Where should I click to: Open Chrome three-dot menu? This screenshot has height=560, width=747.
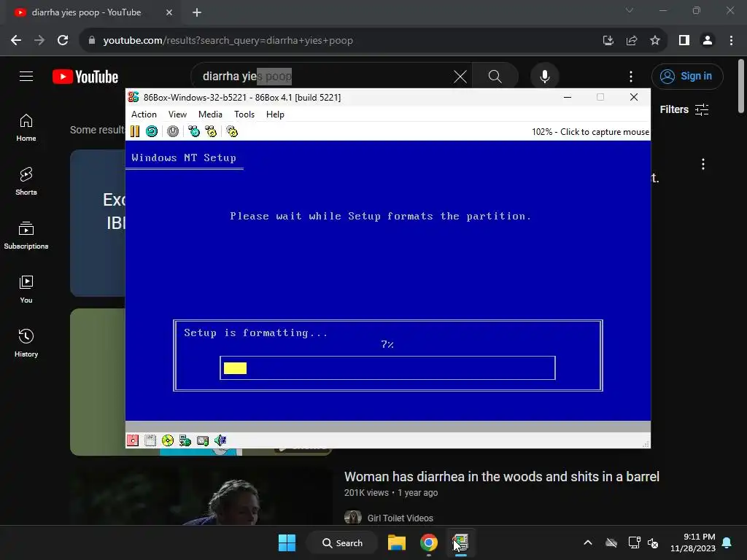coord(731,41)
